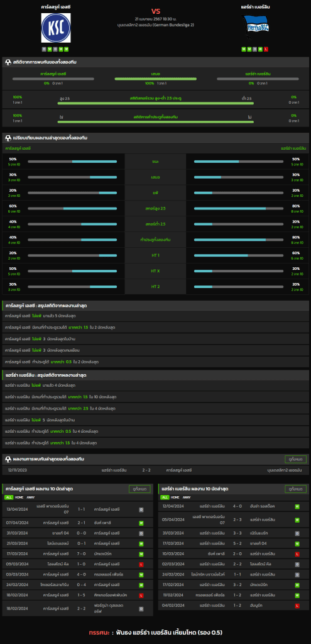Click the ทำประตูทั้งสองทีม comparison row label

pyautogui.click(x=156, y=240)
